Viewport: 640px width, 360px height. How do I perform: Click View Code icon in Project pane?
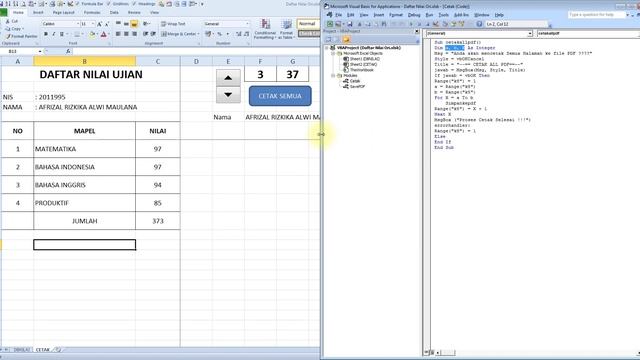coord(328,40)
